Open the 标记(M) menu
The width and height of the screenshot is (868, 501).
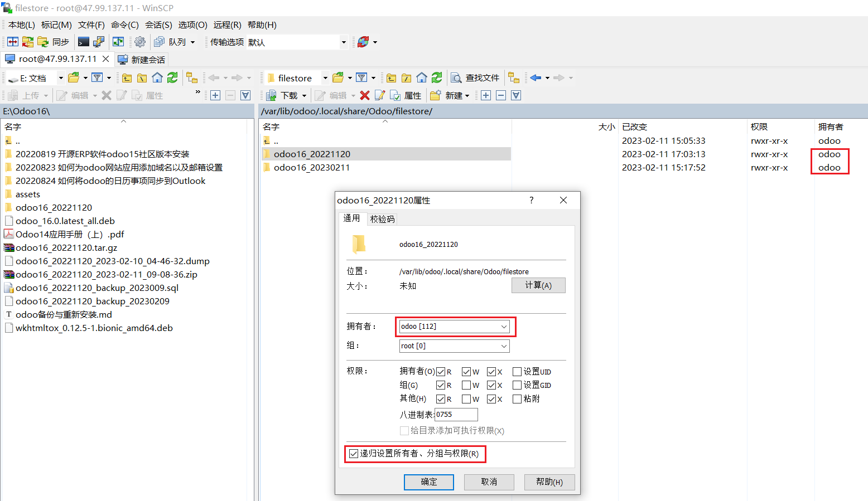56,25
